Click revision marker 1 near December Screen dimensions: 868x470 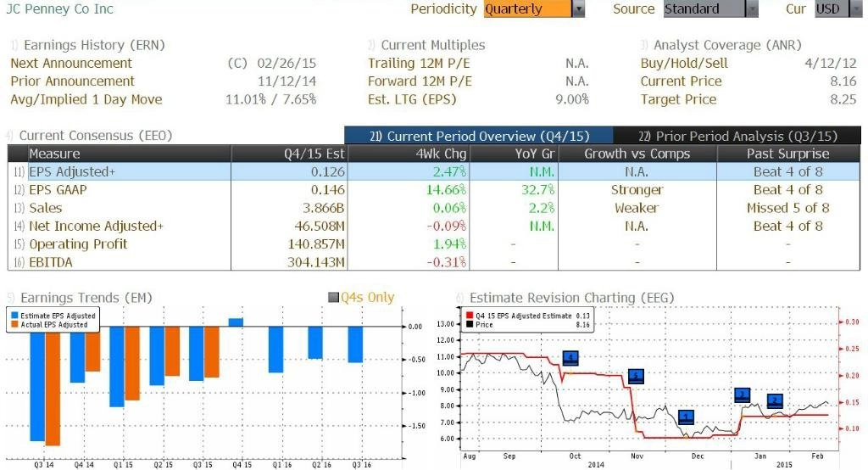pyautogui.click(x=686, y=417)
